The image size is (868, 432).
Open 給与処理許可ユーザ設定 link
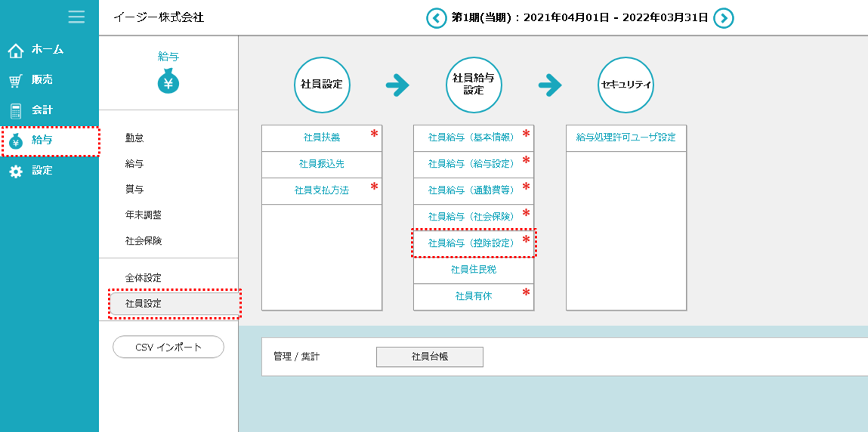click(626, 137)
